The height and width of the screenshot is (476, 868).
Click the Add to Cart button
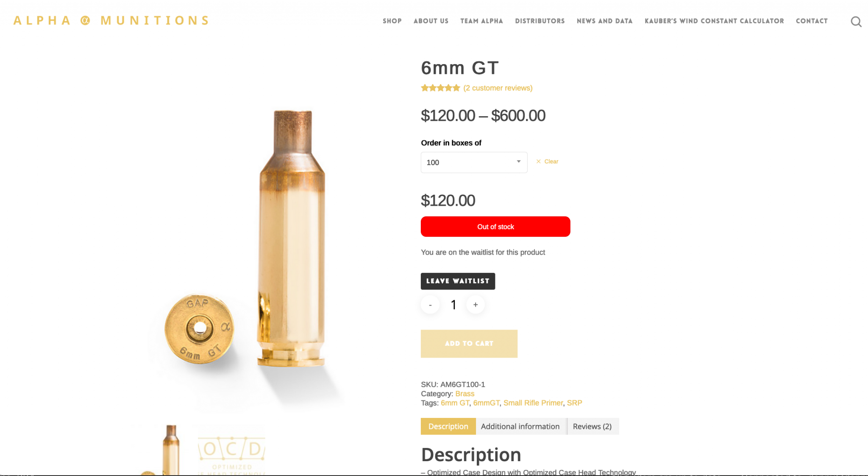coord(469,344)
